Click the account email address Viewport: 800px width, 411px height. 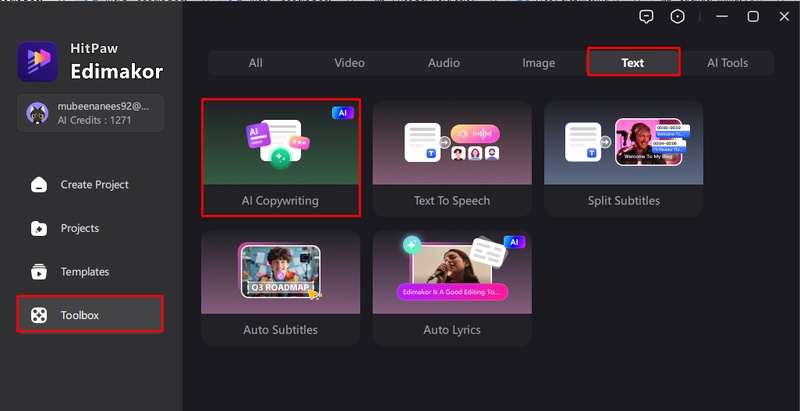coord(103,105)
